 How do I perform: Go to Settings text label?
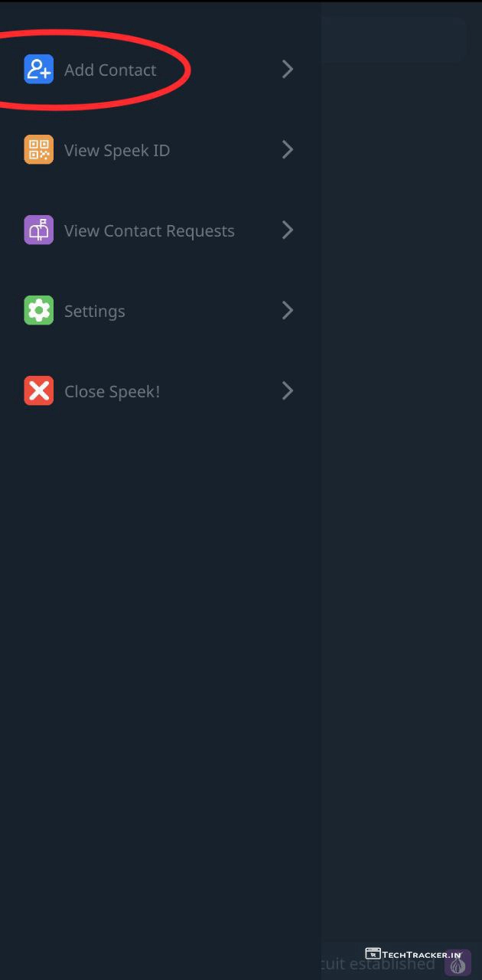[x=94, y=312]
